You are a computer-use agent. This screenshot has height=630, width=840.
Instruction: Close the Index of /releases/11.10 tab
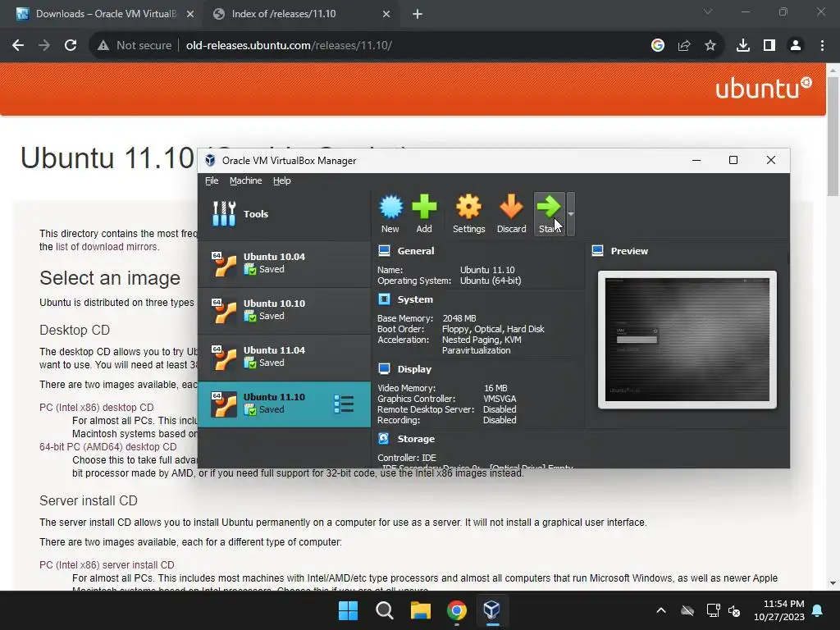[x=386, y=14]
